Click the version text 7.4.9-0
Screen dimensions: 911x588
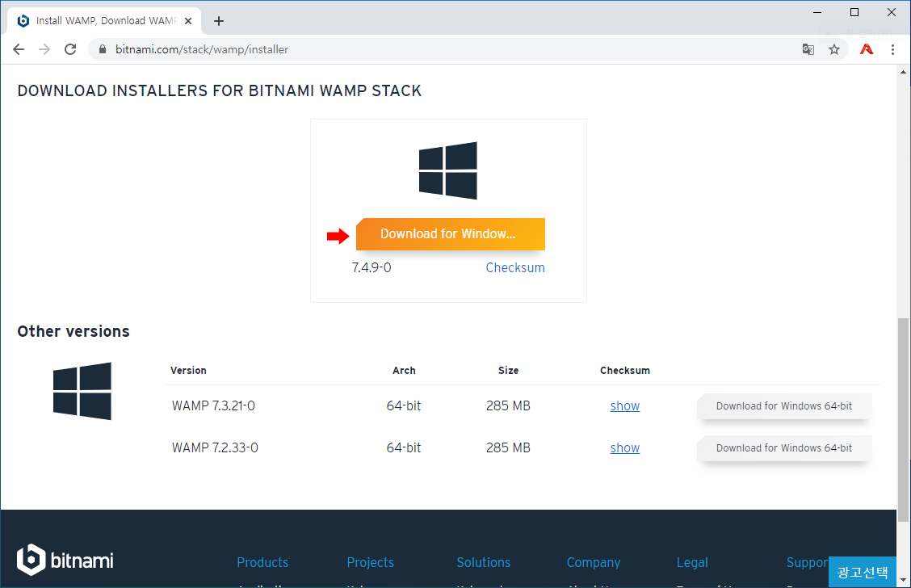pos(372,268)
